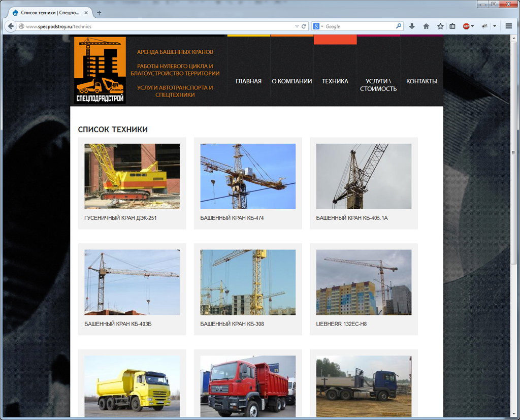Expand the URL history dropdown arrow

297,26
